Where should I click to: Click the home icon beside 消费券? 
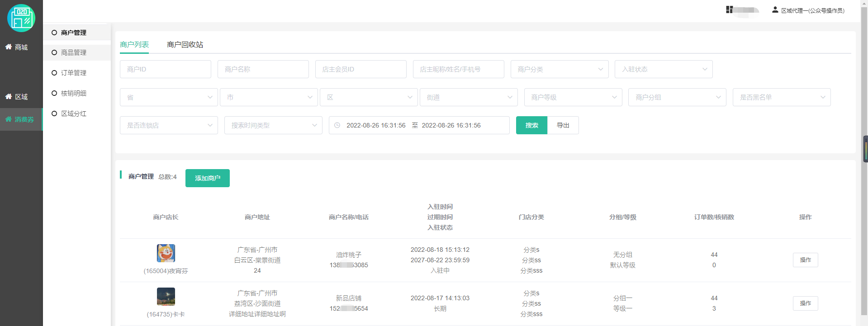point(9,119)
